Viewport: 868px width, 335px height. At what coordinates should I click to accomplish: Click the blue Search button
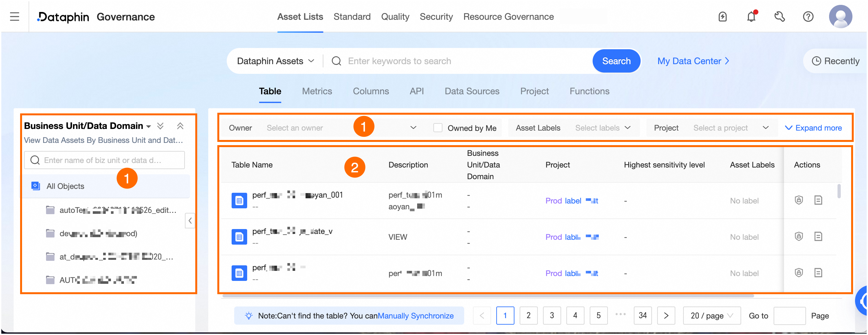(616, 61)
